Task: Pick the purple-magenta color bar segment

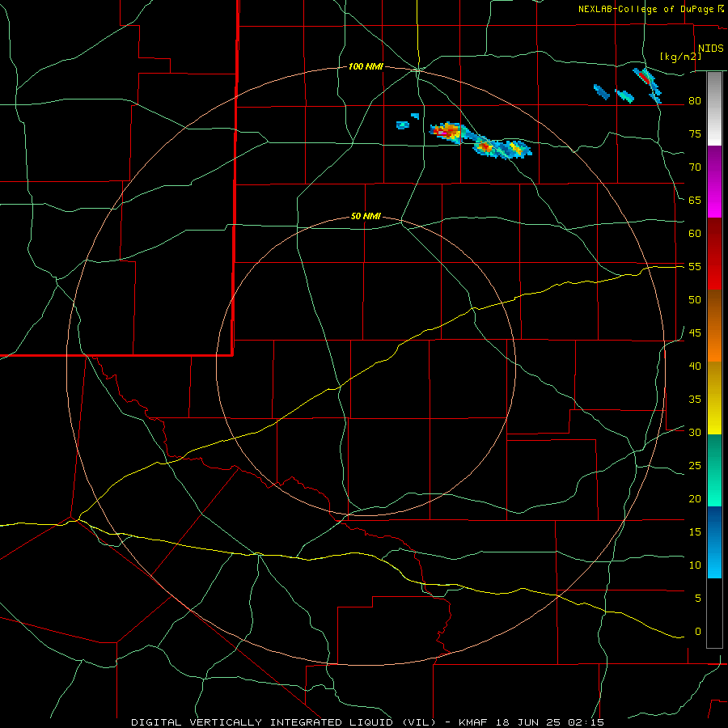Action: point(714,182)
